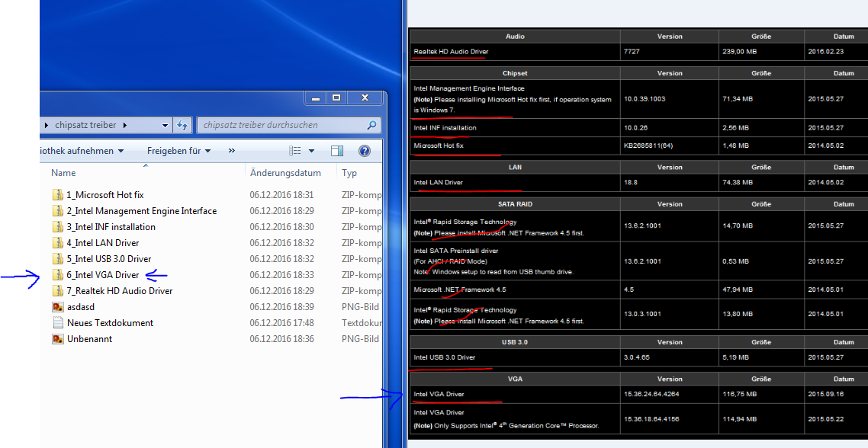Click zip icon of 5_Intel USB 3.0 Driver
Viewport: 868px width, 448px height.
(x=57, y=259)
